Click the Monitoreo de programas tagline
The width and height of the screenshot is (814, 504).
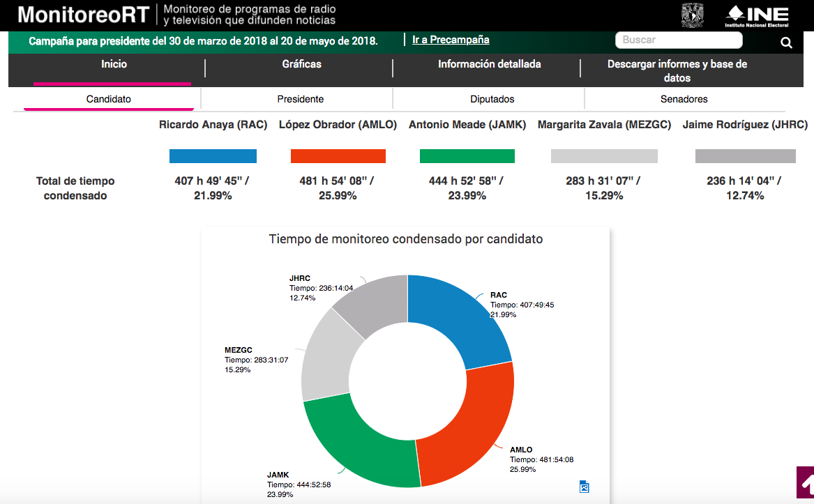(x=250, y=15)
